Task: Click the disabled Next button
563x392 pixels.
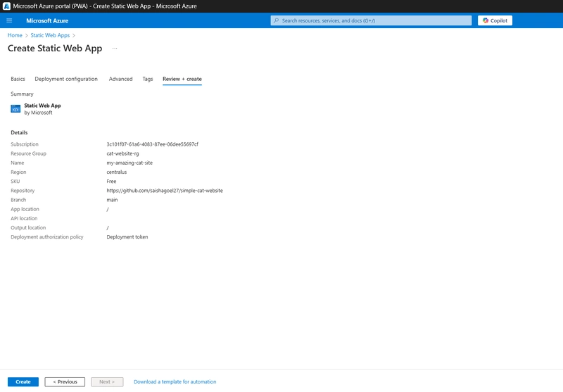Action: [107, 381]
